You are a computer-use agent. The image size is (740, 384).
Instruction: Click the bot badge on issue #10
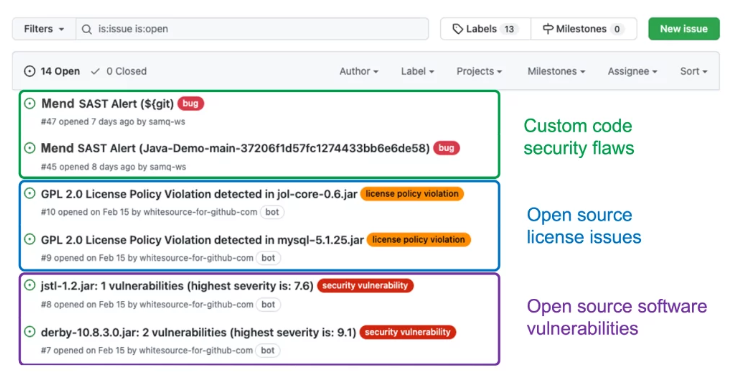tap(272, 212)
